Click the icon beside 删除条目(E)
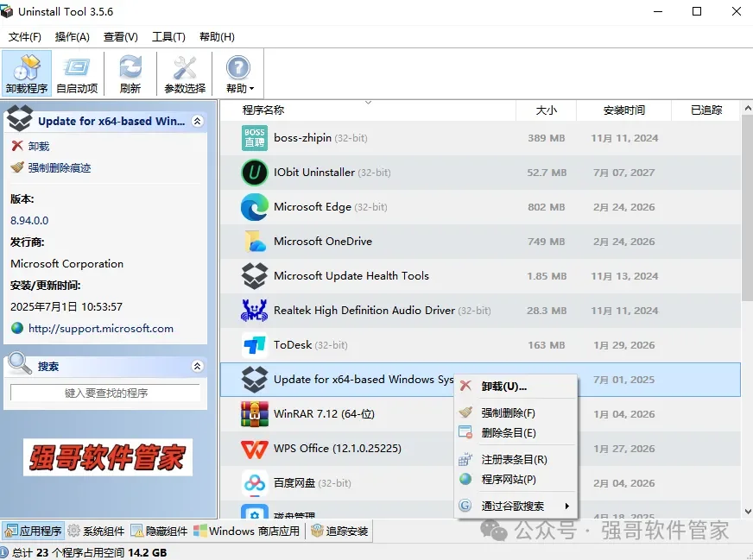This screenshot has height=560, width=753. pos(465,432)
